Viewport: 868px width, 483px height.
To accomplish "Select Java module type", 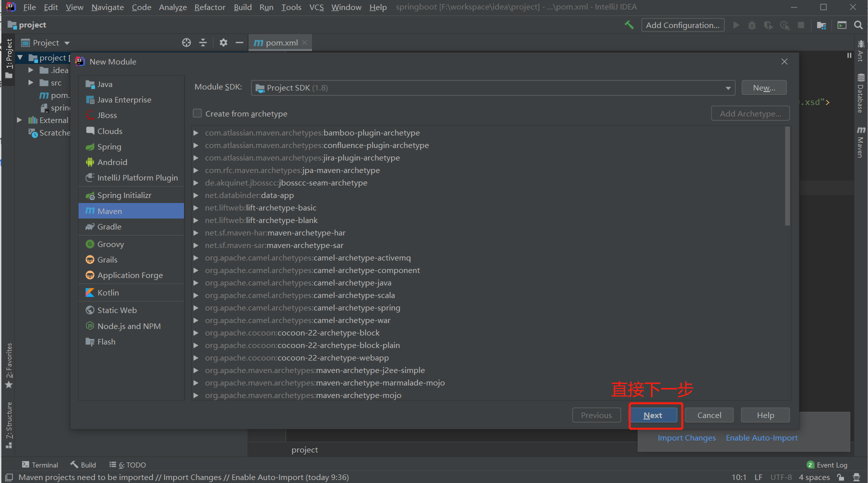I will (131, 84).
